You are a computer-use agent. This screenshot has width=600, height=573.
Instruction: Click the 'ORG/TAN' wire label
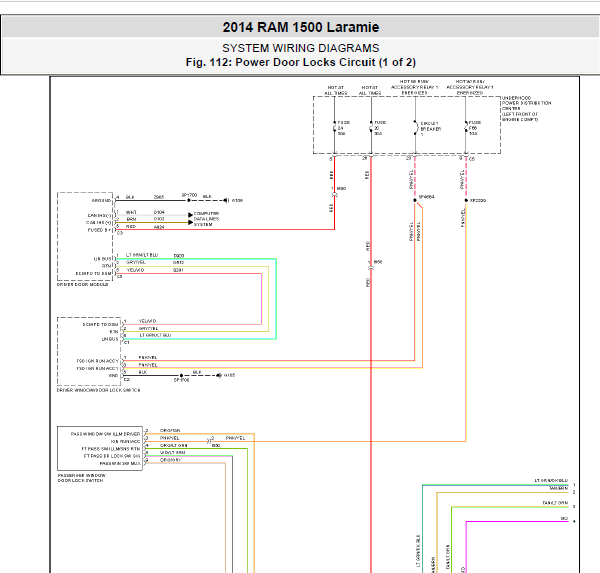170,431
